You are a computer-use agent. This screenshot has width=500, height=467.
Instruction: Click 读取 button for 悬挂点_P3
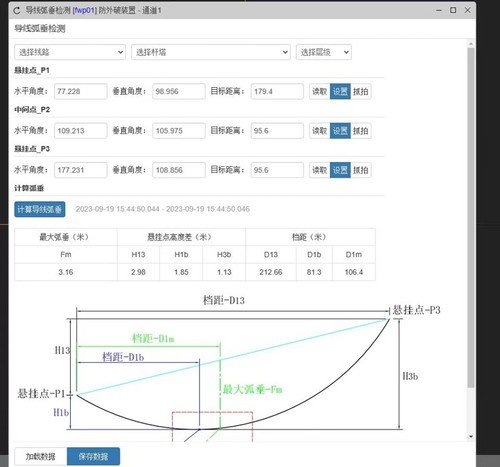pyautogui.click(x=319, y=170)
